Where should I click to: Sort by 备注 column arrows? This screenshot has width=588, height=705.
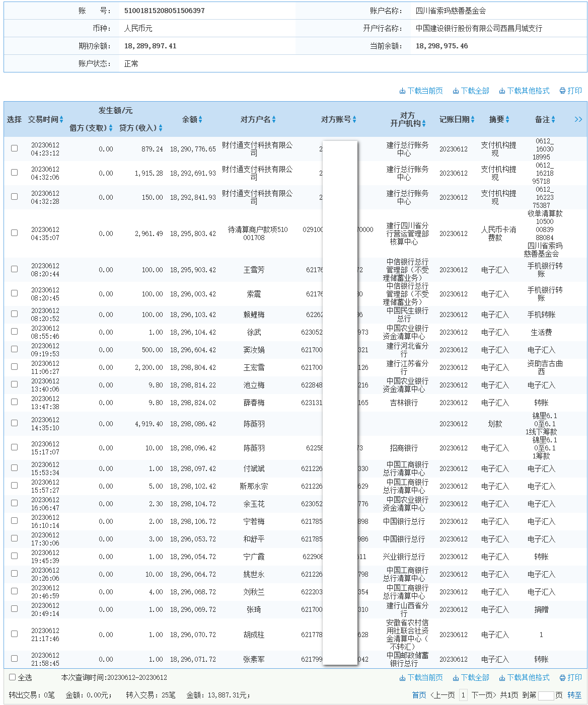(x=553, y=119)
